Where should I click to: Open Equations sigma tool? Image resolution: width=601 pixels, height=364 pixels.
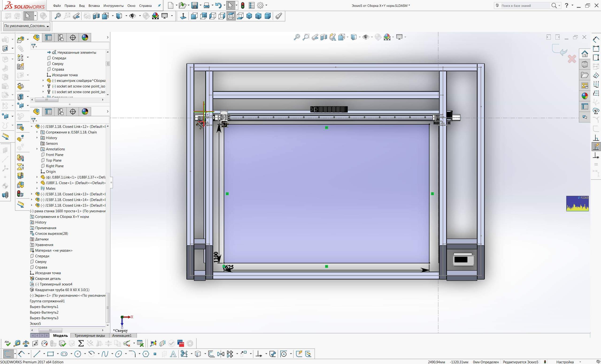point(81,344)
